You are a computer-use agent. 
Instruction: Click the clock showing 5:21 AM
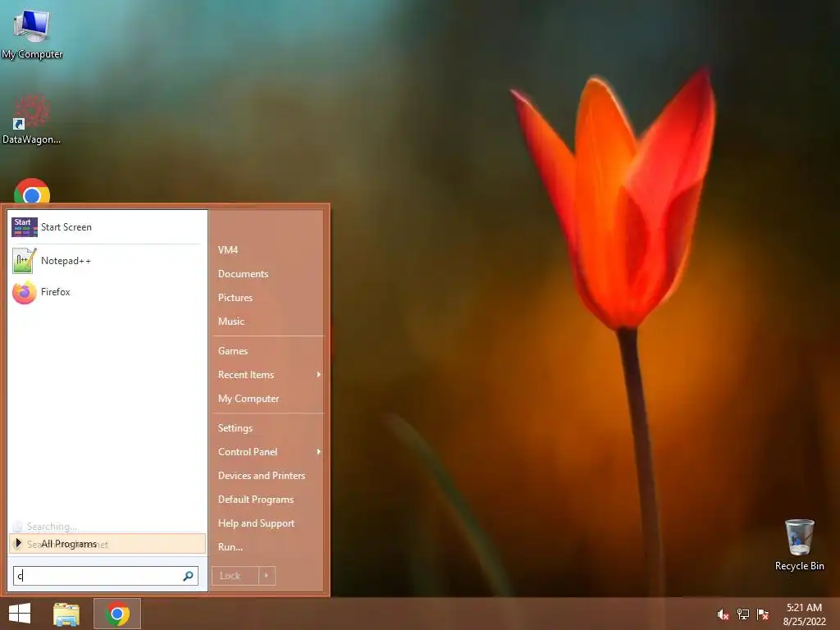click(804, 608)
